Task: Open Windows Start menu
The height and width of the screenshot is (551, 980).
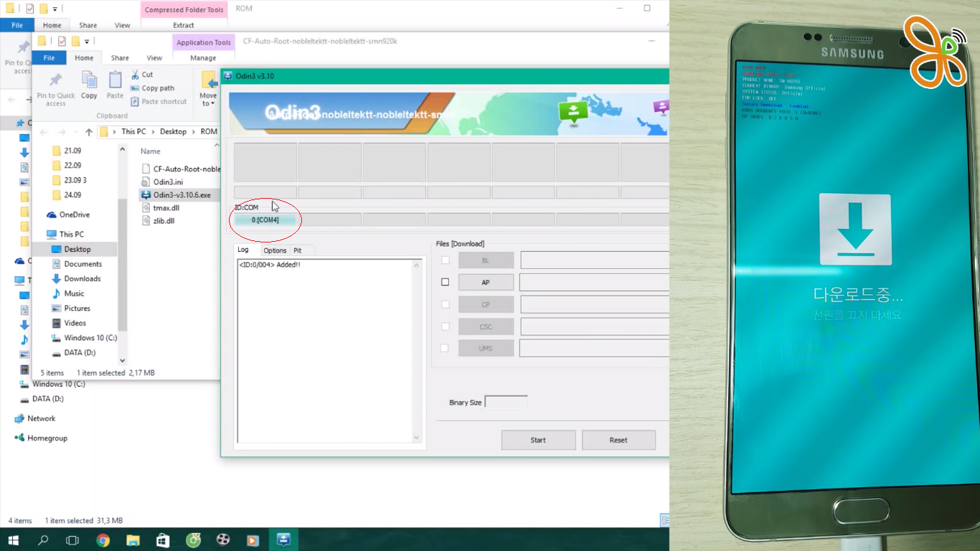Action: [13, 540]
